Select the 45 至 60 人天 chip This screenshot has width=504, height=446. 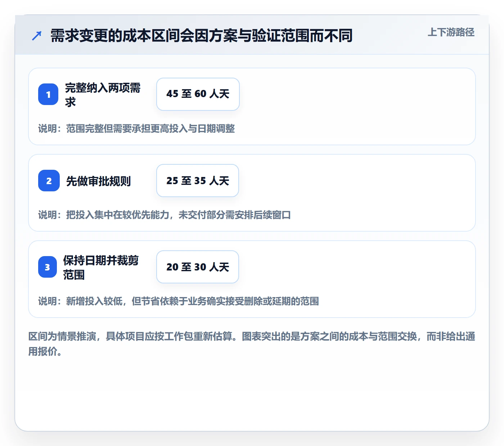click(x=198, y=94)
